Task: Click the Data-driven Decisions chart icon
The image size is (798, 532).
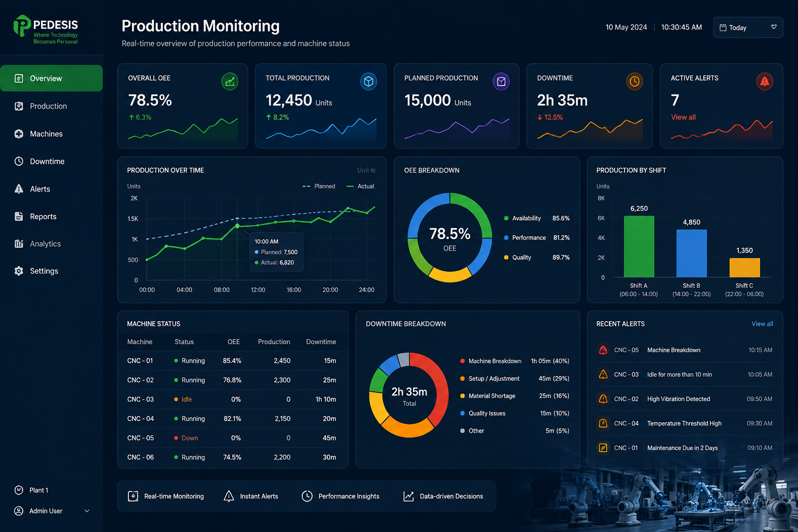Action: pos(409,496)
